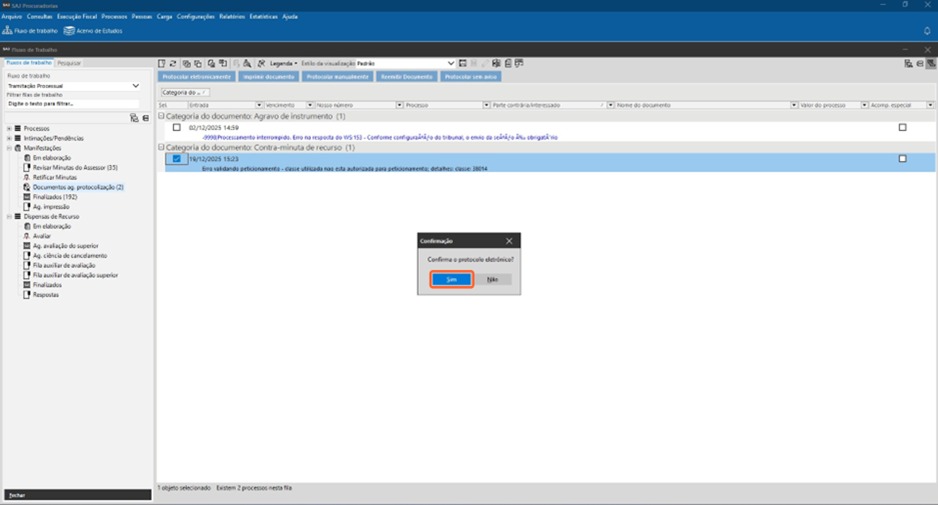Click the Retificar Minutas icon in the tree
This screenshot has height=505, width=938.
click(x=27, y=177)
